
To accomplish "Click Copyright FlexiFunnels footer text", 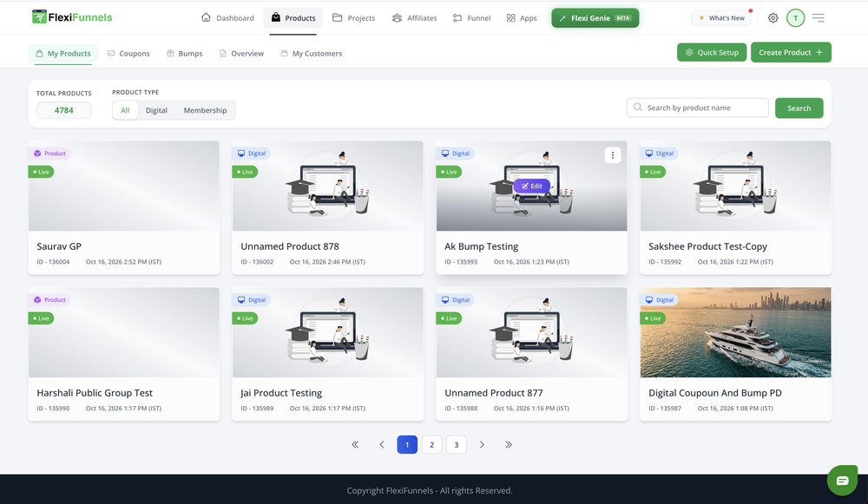I will click(x=430, y=490).
